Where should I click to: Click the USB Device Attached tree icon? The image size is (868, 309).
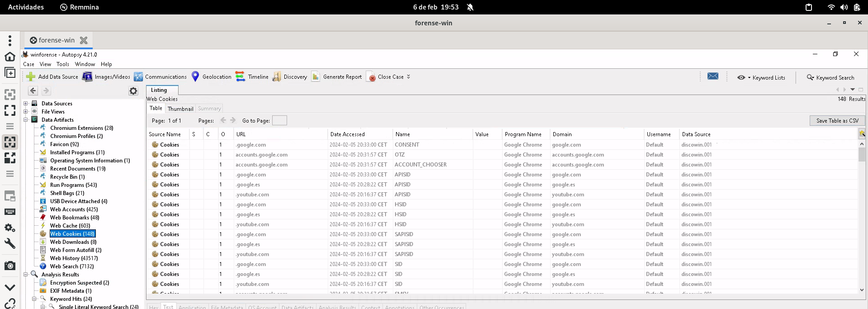tap(43, 201)
